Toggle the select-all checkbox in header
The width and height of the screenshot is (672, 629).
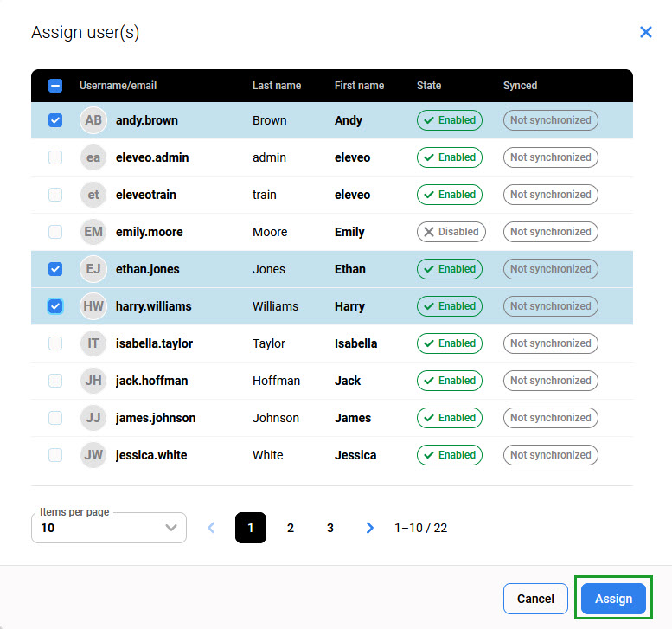pyautogui.click(x=55, y=86)
